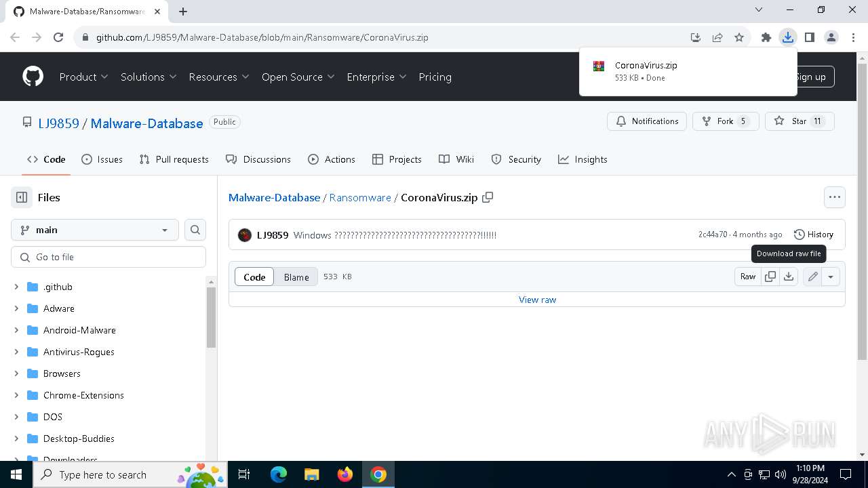Open the Projects tab

[x=397, y=159]
